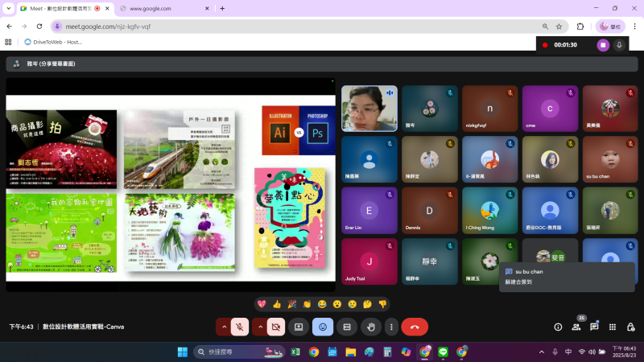Stop the screen recording with the purple button
Image resolution: width=644 pixels, height=362 pixels.
[x=603, y=45]
